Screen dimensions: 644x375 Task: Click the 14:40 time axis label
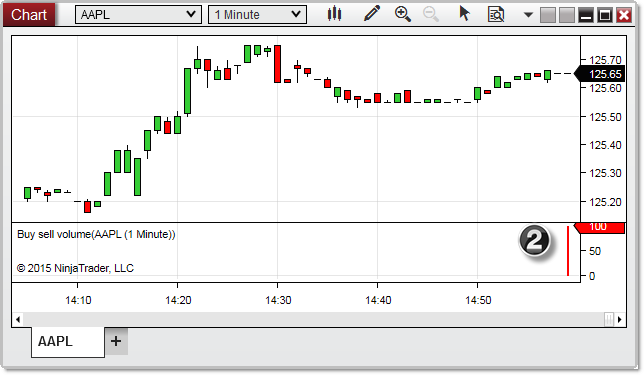click(378, 300)
